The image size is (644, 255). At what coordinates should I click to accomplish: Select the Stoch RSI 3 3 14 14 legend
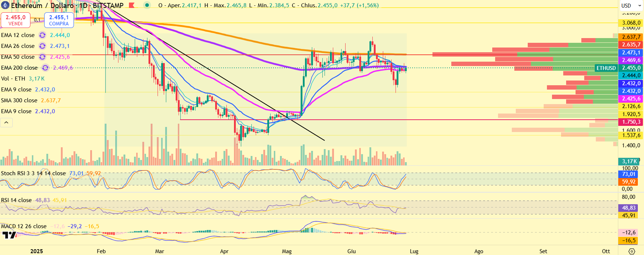33,173
